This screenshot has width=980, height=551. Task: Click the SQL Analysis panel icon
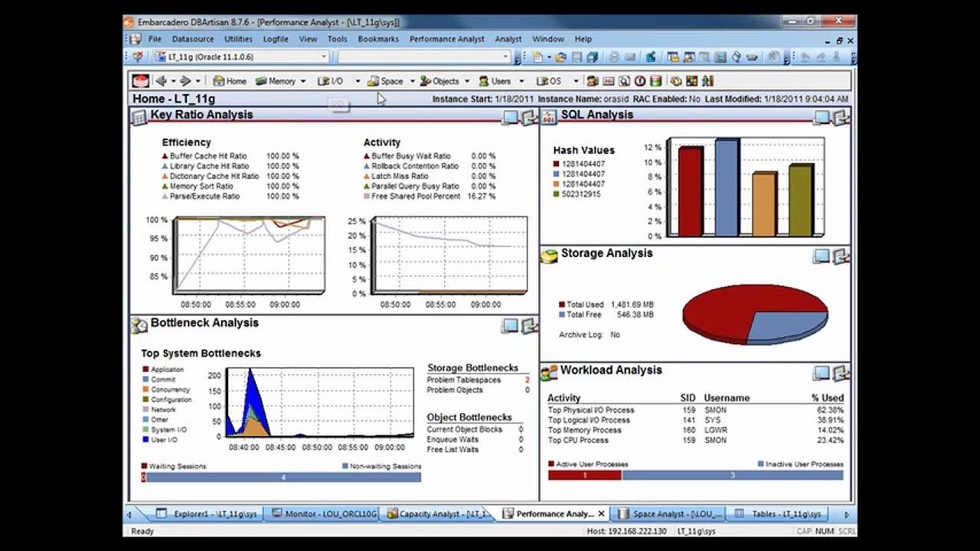549,117
